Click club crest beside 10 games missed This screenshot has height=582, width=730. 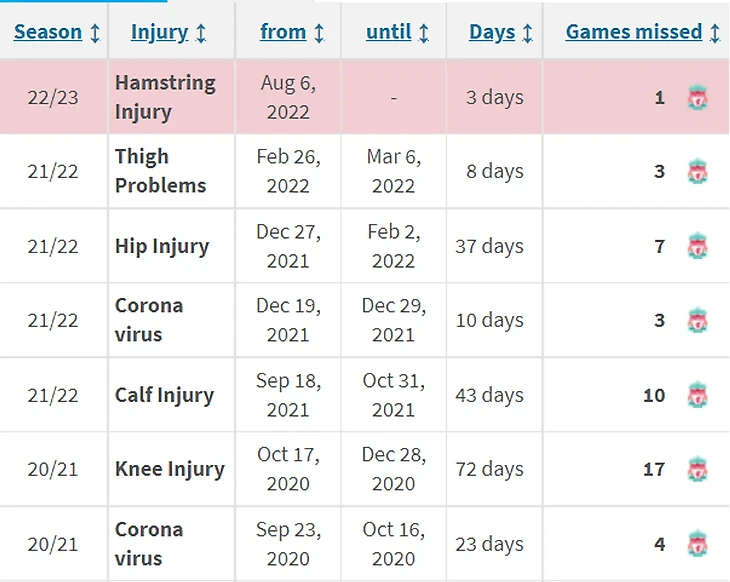tap(697, 395)
